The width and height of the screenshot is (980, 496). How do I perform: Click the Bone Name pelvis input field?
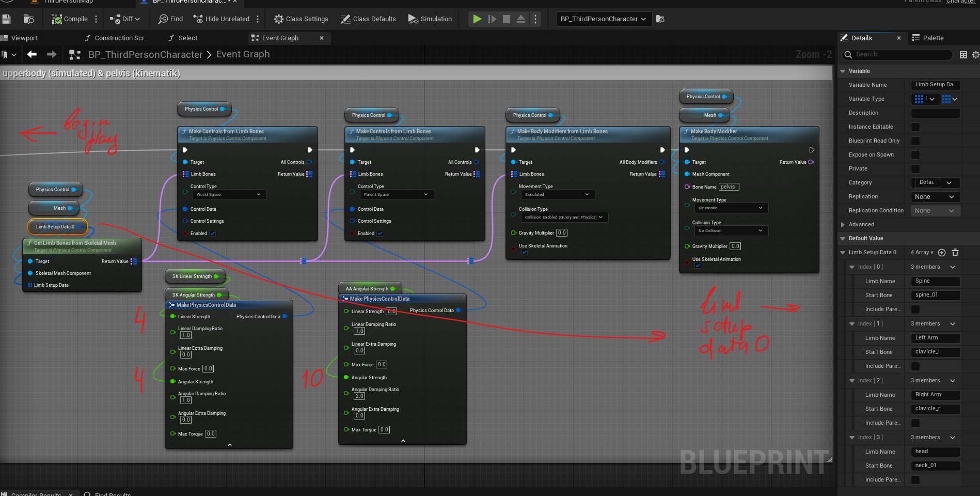pyautogui.click(x=729, y=187)
